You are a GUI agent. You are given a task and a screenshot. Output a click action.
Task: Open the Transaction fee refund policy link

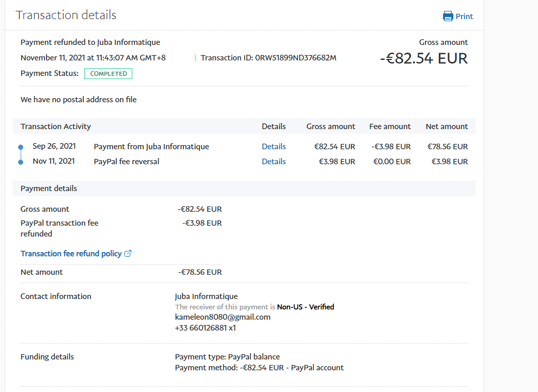pos(71,254)
